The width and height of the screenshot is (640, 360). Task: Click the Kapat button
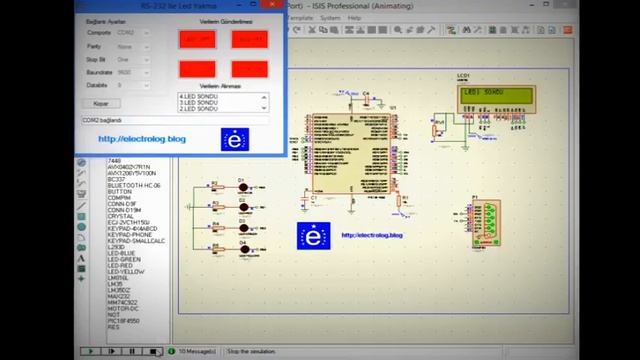[101, 104]
